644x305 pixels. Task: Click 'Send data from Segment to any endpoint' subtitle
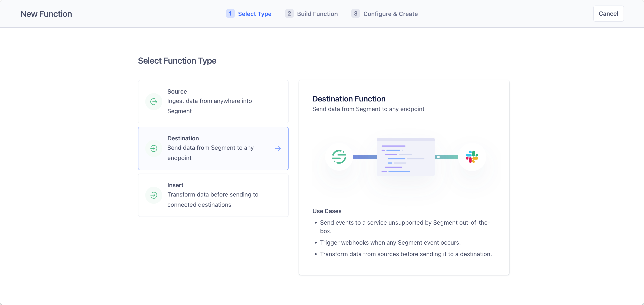click(368, 109)
